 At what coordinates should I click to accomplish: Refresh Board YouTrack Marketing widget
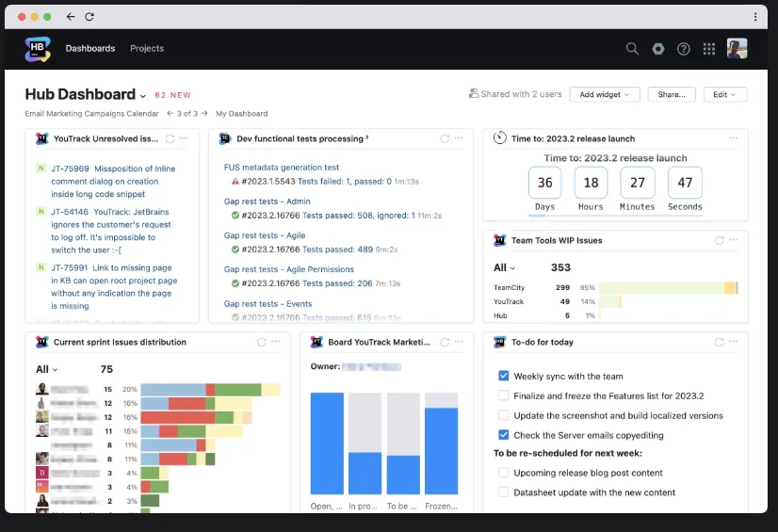pos(445,342)
